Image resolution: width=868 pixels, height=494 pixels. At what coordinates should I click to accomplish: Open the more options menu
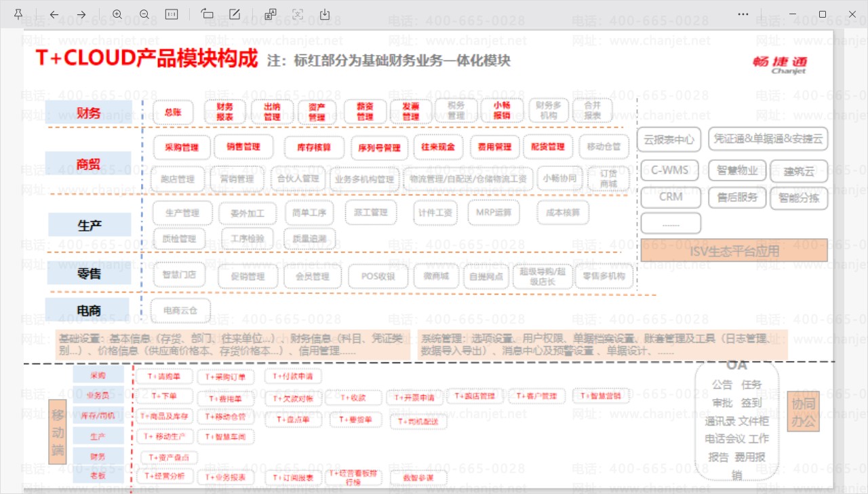[743, 14]
